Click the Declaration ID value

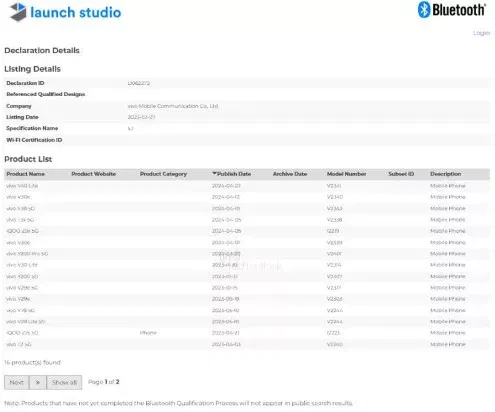pyautogui.click(x=139, y=83)
